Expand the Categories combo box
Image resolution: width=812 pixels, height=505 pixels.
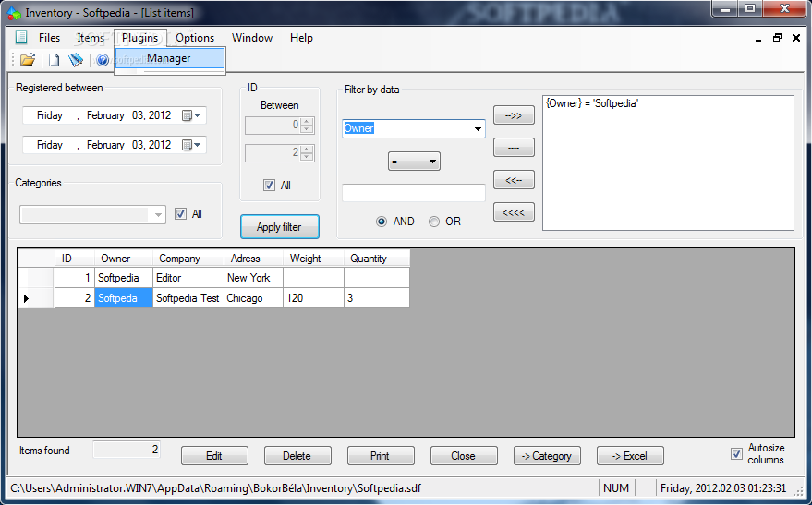158,214
